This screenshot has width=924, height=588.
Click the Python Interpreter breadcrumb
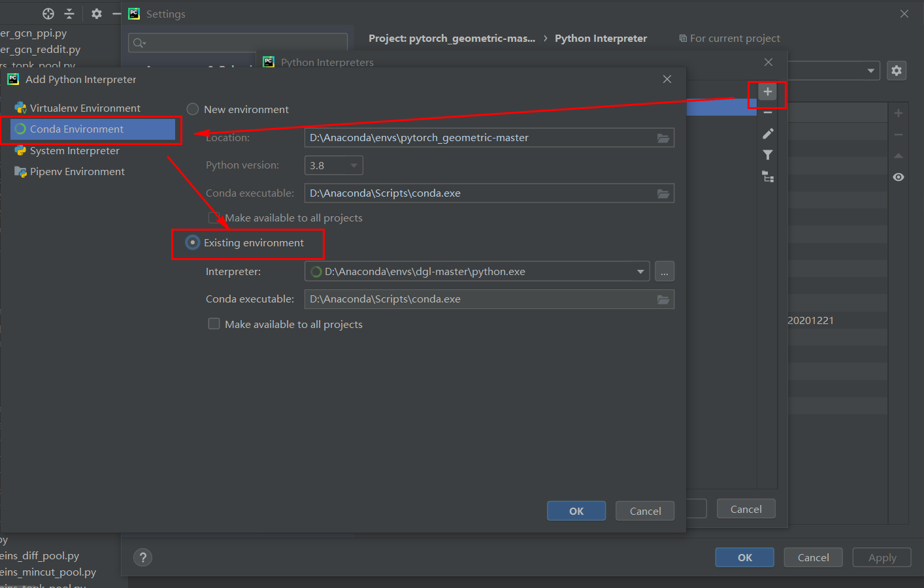(x=601, y=39)
